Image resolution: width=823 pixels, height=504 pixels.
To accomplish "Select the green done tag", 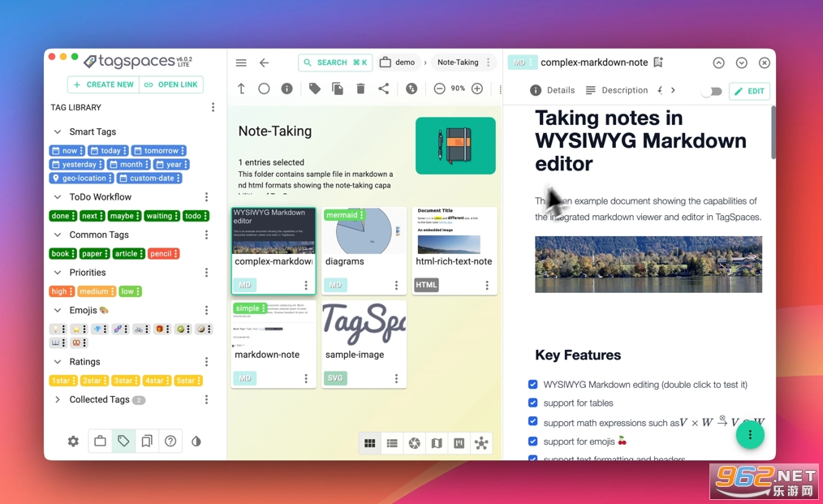I will [x=63, y=216].
